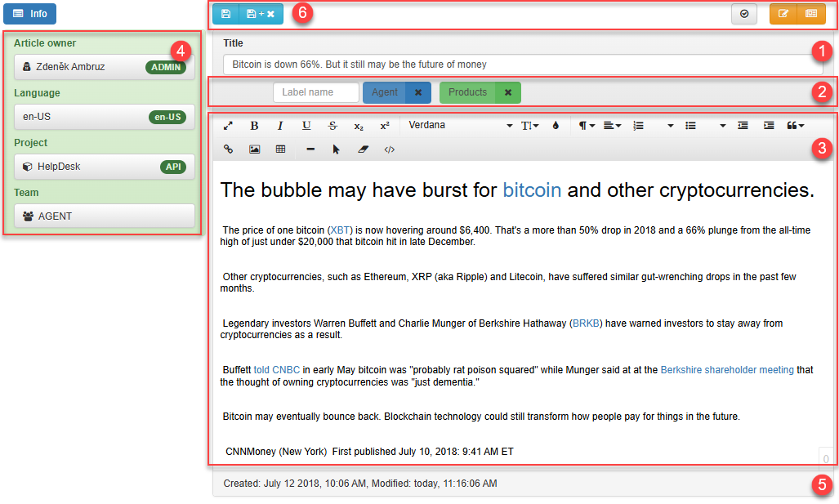Expand ordered list style options arrow
The height and width of the screenshot is (504, 839).
670,126
